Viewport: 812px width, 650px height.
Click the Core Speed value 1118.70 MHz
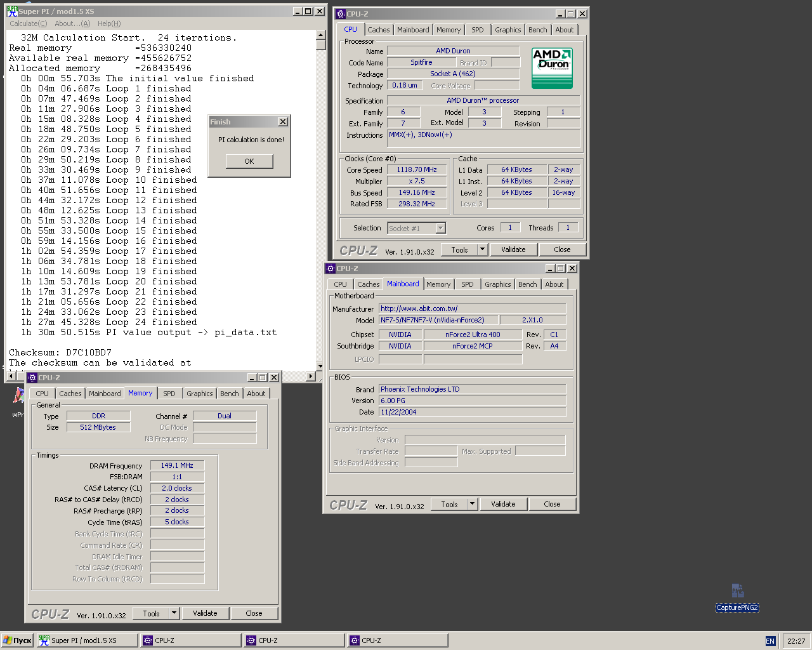(417, 170)
